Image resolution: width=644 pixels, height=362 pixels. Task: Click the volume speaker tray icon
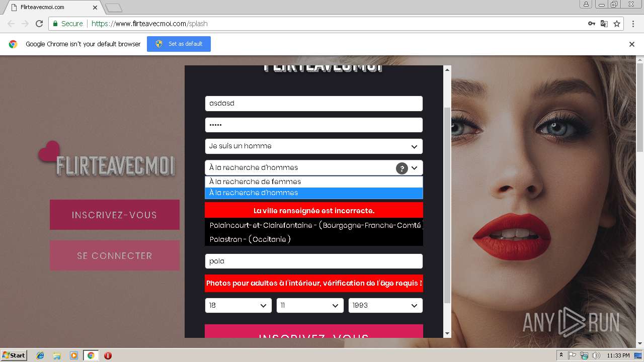[596, 355]
